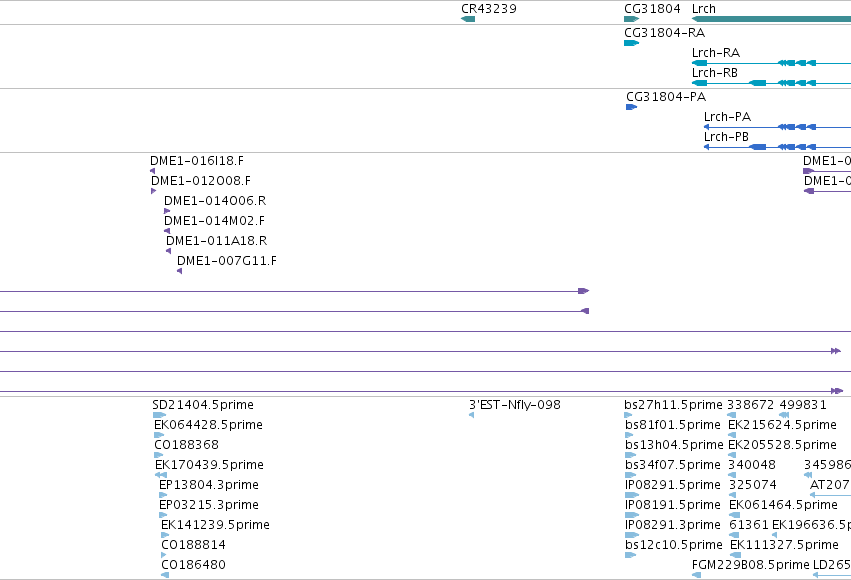Open the Lrch-RA transcript label
Viewport: 851px width, 580px height.
pyautogui.click(x=716, y=53)
